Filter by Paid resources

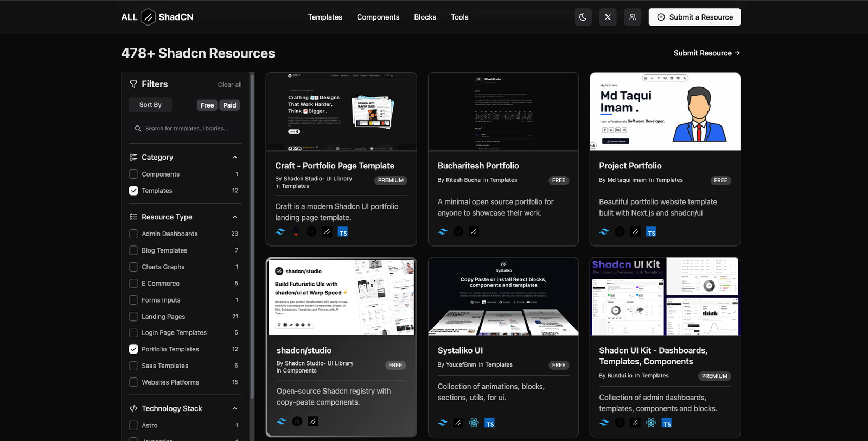pos(229,105)
